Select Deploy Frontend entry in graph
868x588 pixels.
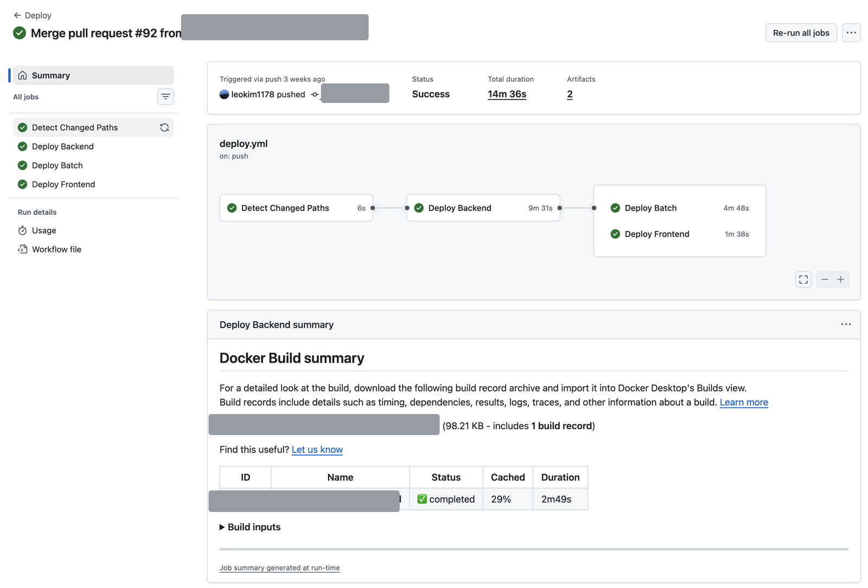[x=680, y=234]
